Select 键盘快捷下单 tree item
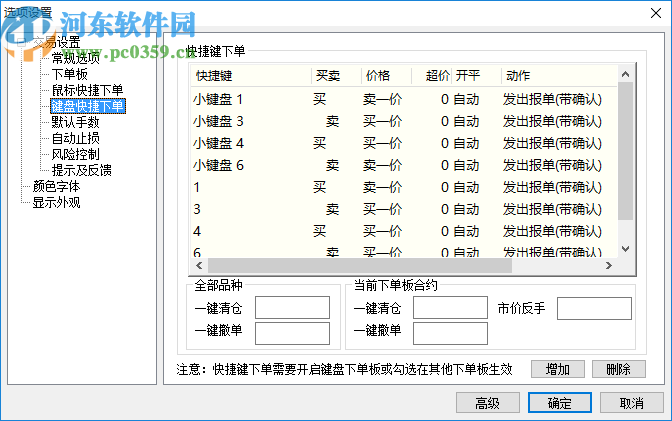Image resolution: width=672 pixels, height=421 pixels. click(88, 106)
